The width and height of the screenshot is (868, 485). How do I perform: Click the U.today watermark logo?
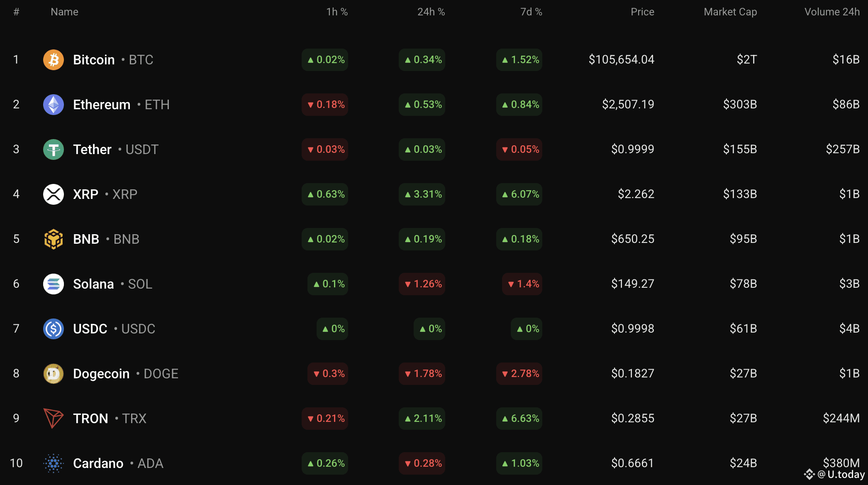pos(834,474)
